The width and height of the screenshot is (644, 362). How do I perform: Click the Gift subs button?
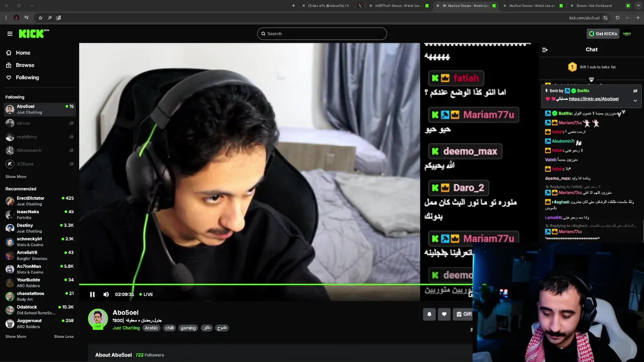click(x=463, y=314)
